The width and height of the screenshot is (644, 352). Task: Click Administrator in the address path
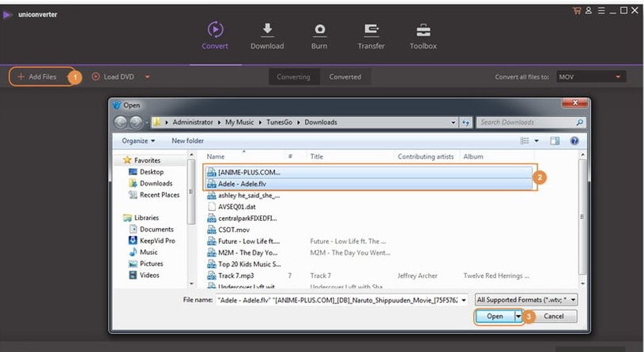tap(193, 122)
